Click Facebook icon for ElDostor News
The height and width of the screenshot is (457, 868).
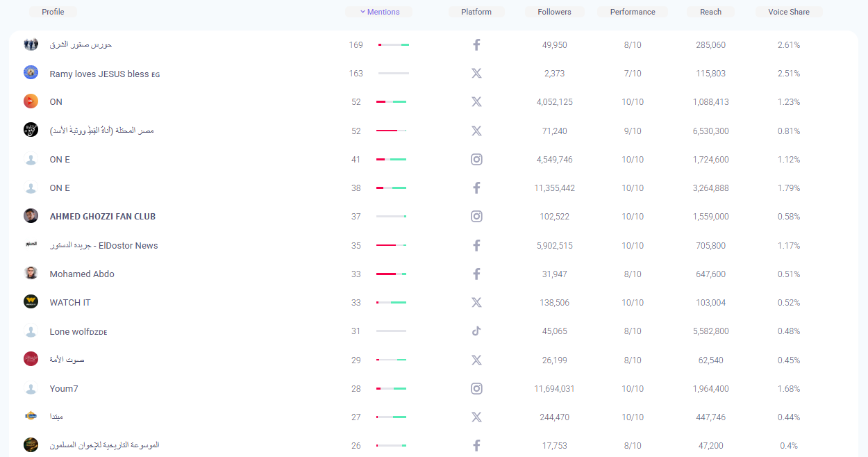tap(476, 246)
